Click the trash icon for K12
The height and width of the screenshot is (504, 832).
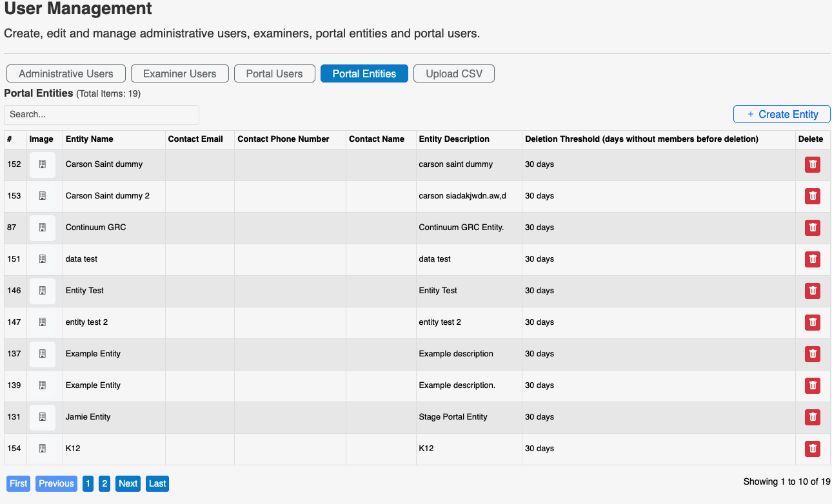tap(813, 449)
